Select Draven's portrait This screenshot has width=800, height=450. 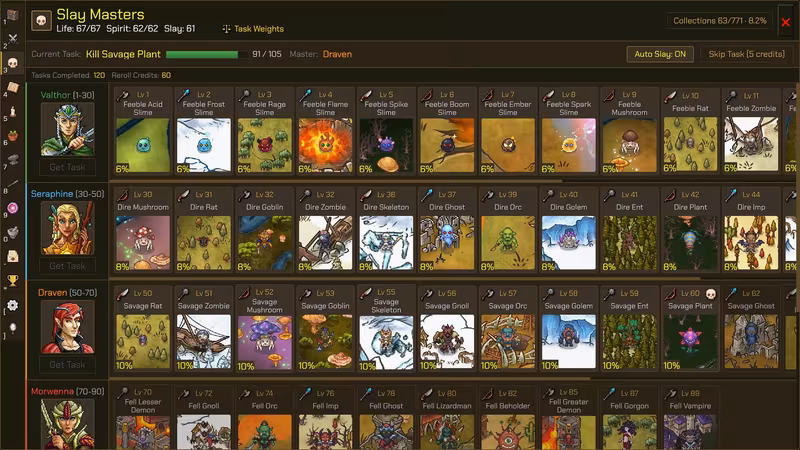click(x=67, y=327)
